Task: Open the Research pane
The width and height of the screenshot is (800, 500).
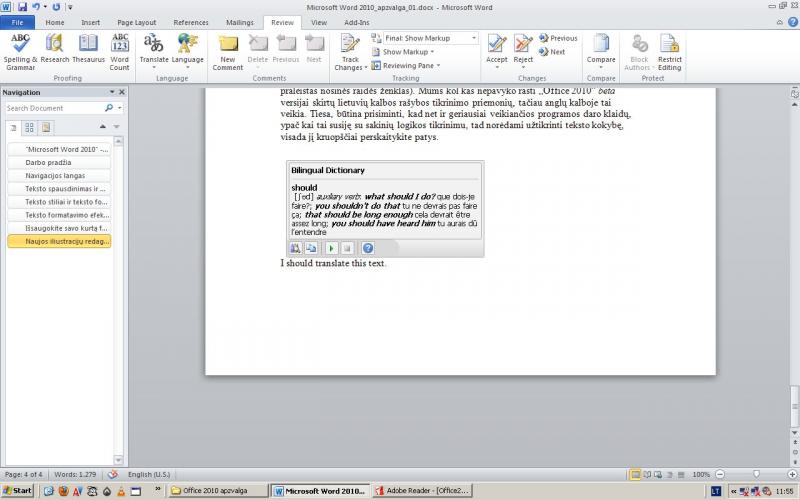Action: click(x=55, y=48)
